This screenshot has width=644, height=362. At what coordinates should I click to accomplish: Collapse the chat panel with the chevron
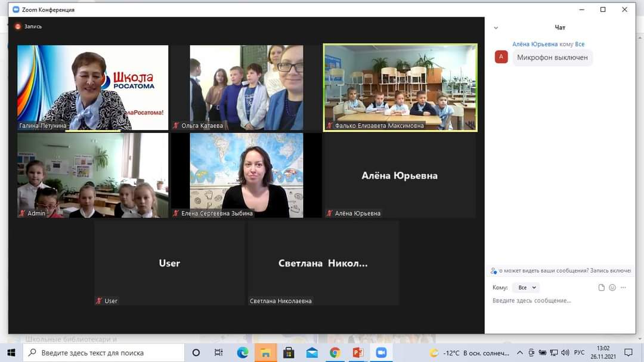pos(496,28)
